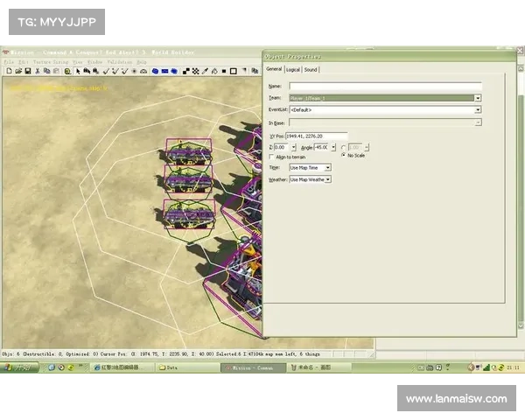Click the Paste clipboard icon
The width and height of the screenshot is (525, 420).
(56, 71)
